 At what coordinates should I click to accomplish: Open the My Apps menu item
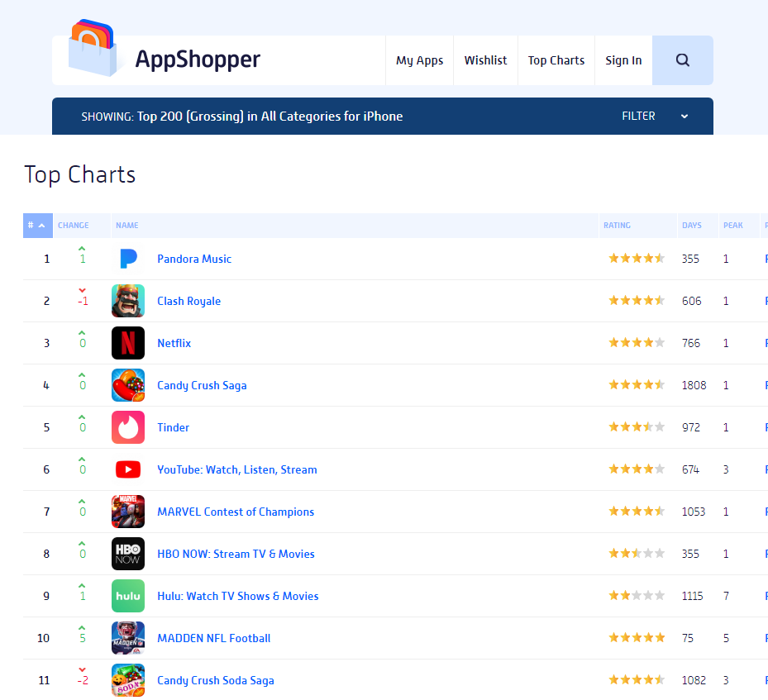click(419, 60)
